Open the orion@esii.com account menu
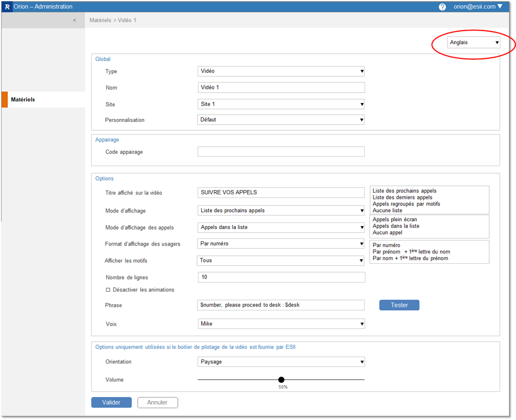Screen dimensions: 516x420 (x=478, y=7)
